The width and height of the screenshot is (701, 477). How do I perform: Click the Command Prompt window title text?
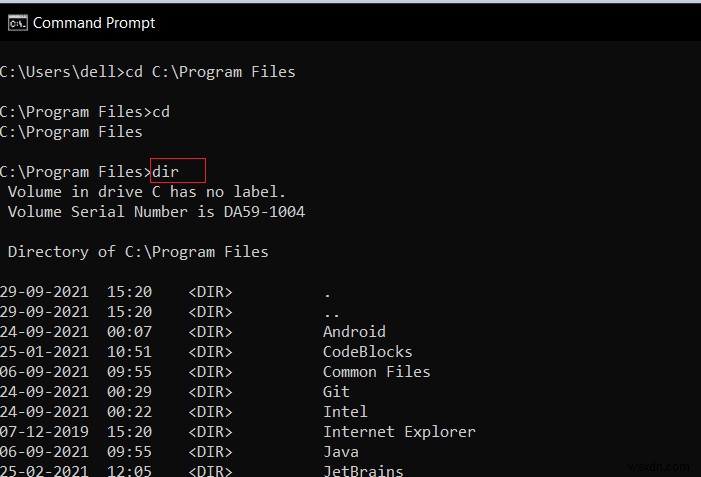[x=95, y=22]
